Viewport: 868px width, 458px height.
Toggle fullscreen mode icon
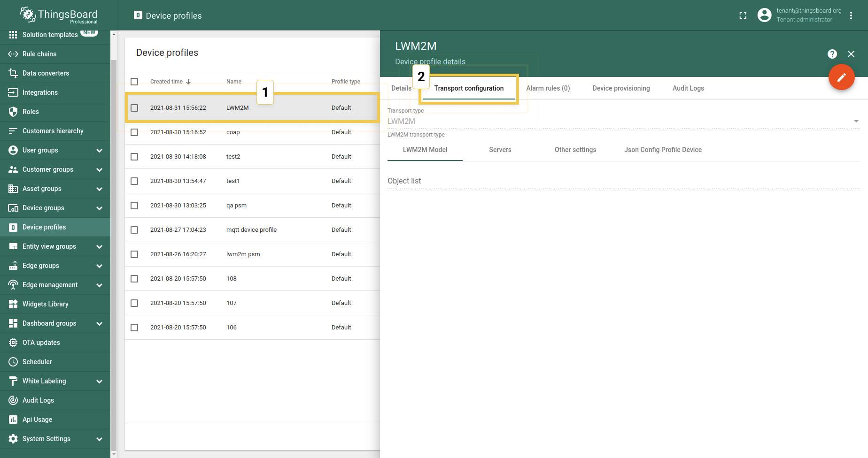(x=743, y=15)
